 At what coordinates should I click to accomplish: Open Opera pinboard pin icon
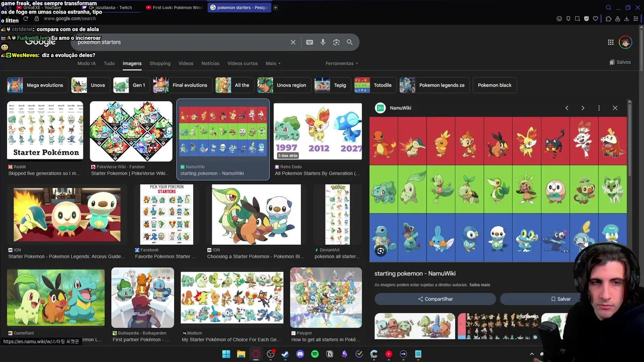coord(568,19)
